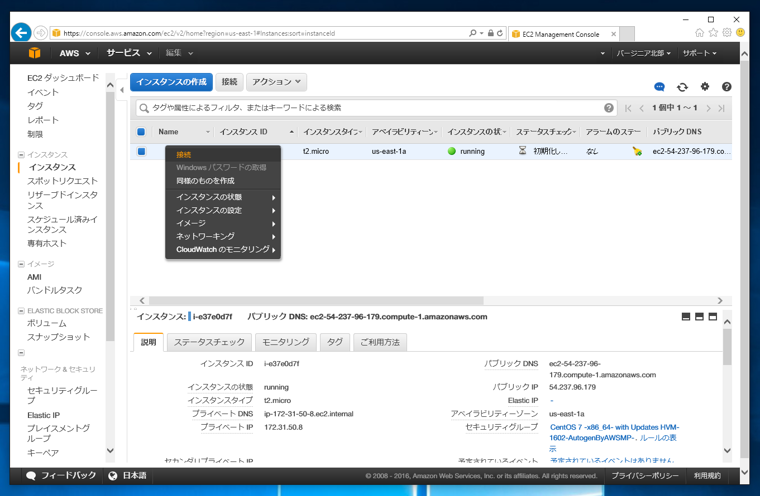Collapse the インスタンス sidebar section
The image size is (760, 496).
point(21,155)
